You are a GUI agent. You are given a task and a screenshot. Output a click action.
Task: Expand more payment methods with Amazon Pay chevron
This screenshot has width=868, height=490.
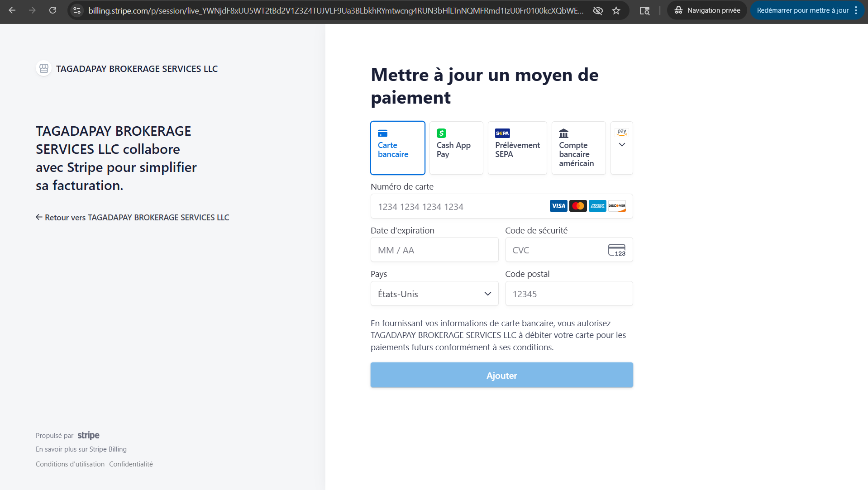pos(621,145)
